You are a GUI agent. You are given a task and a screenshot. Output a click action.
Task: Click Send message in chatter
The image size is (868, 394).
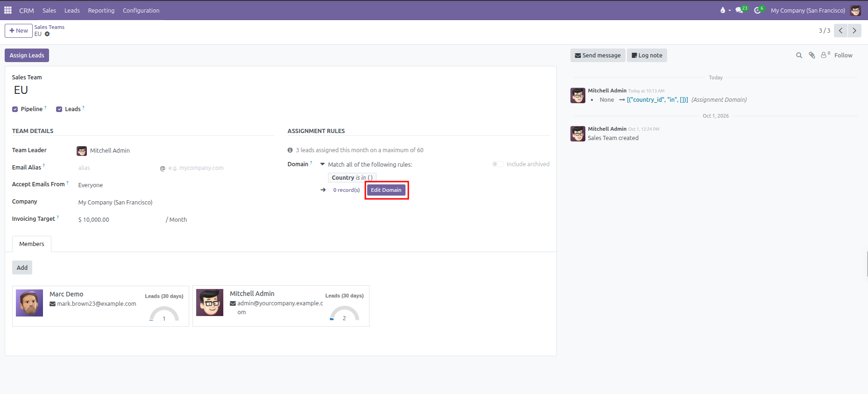pos(598,55)
